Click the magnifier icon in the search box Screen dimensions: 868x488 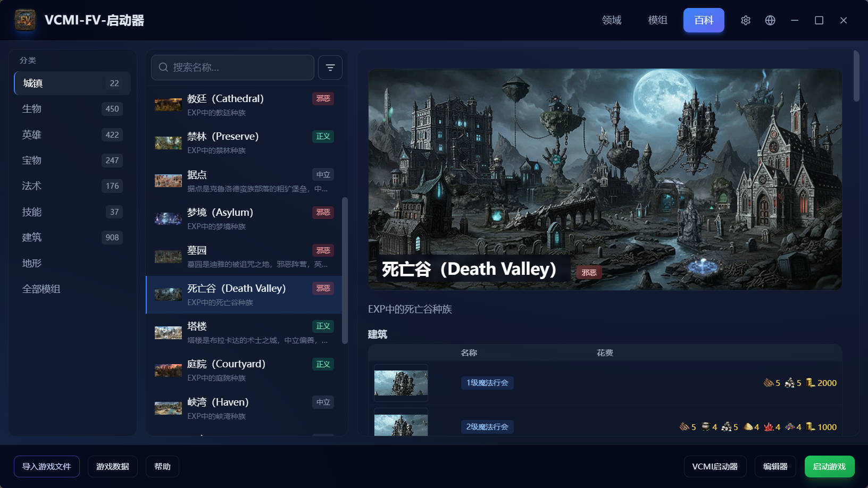click(x=163, y=68)
